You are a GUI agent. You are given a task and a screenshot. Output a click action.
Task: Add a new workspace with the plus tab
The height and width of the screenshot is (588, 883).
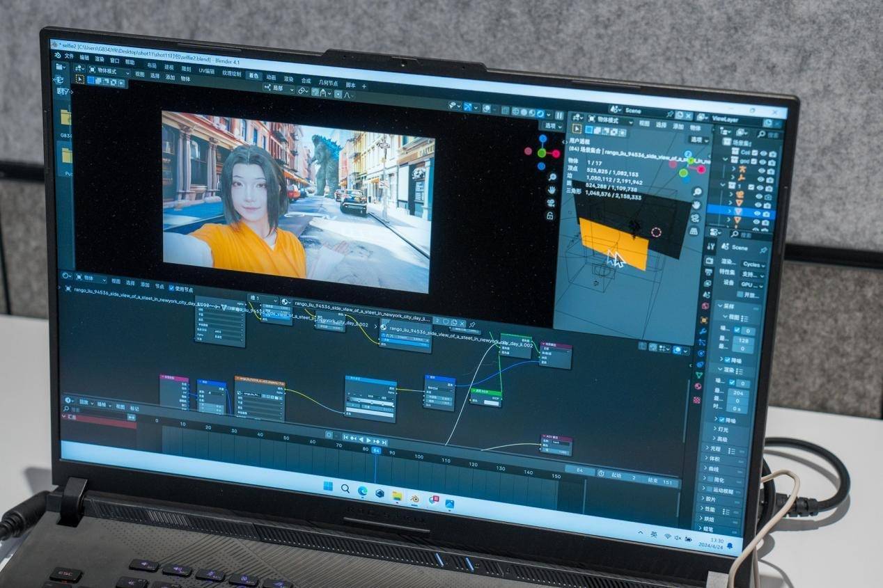(x=364, y=86)
